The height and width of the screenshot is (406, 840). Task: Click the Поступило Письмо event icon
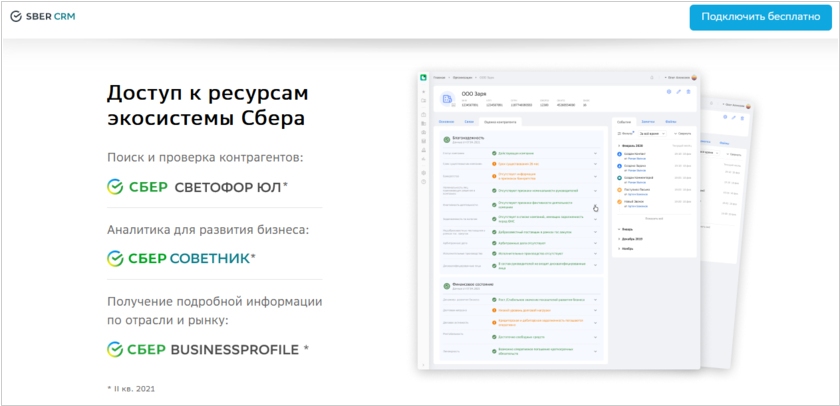[620, 190]
